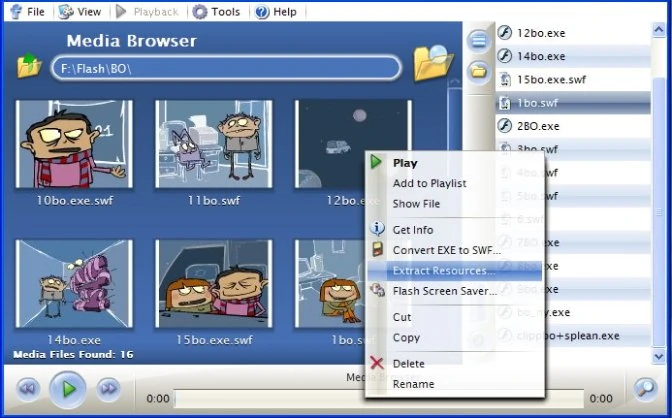Click the 10bo.exe.swf file name label

tap(75, 200)
